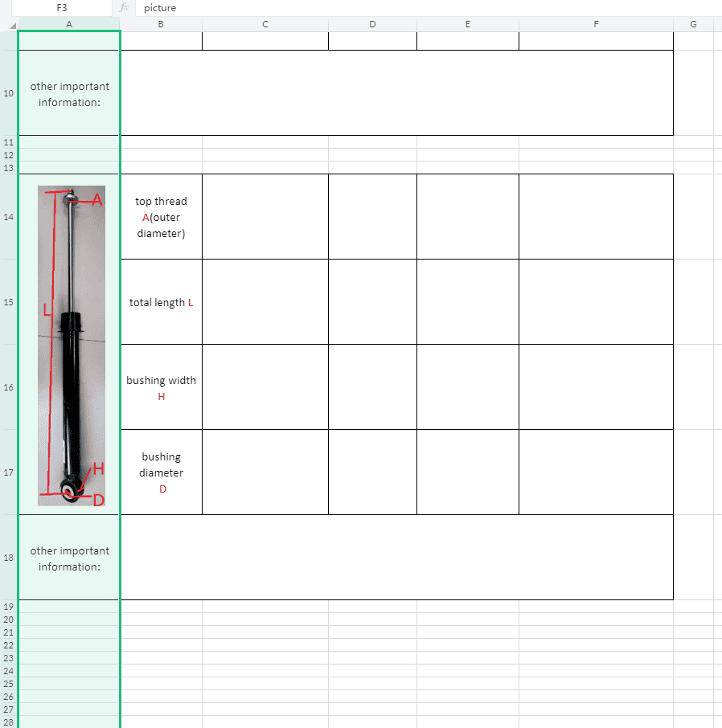
Task: Click cell C15 beside total length
Action: point(265,302)
